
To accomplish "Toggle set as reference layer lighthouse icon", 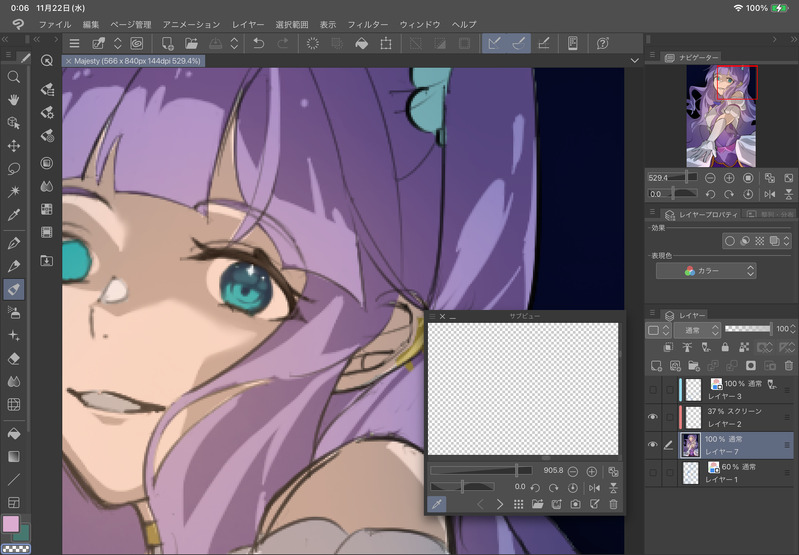I will tap(687, 347).
